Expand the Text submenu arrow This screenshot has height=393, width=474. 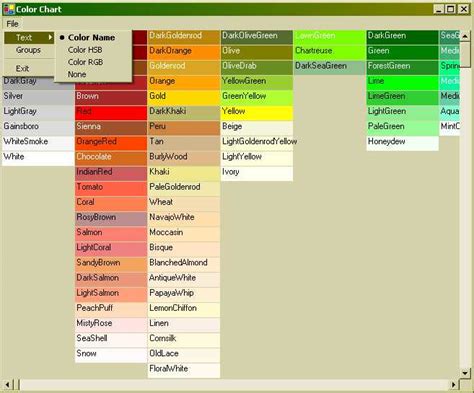coord(50,37)
